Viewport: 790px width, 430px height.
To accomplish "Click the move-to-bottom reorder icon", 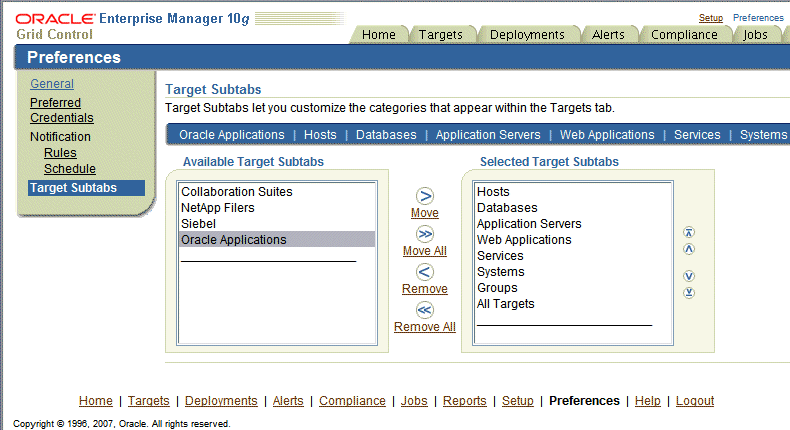I will tap(689, 292).
